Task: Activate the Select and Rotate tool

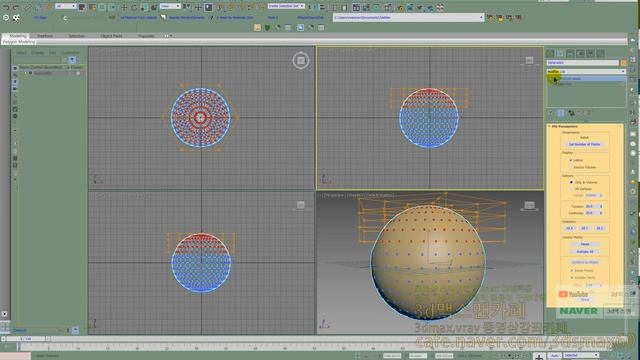Action: (x=134, y=7)
